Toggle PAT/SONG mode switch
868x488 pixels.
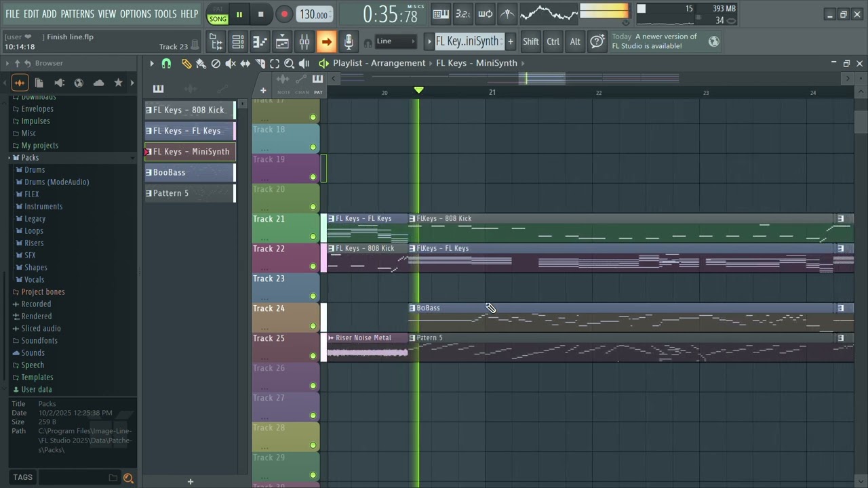218,14
